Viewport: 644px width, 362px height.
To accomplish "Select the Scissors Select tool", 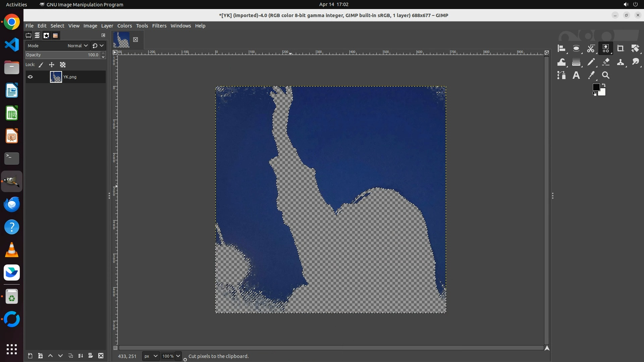I will coord(591,49).
